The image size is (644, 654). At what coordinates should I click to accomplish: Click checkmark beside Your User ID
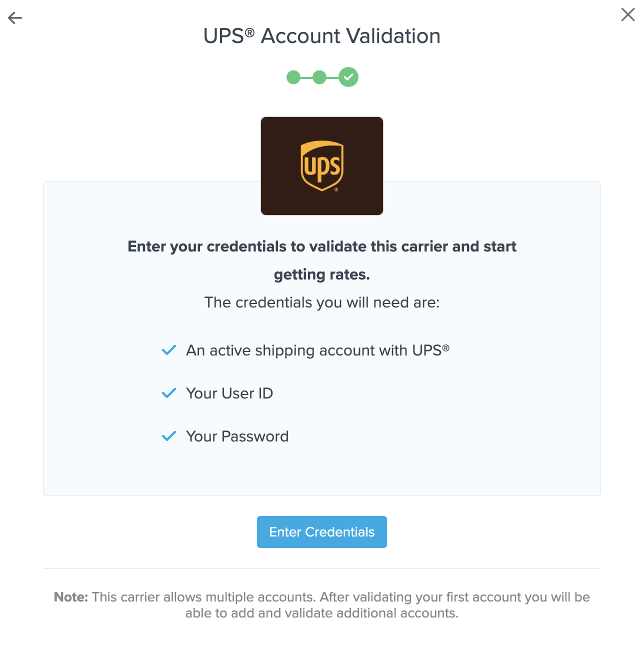(169, 393)
